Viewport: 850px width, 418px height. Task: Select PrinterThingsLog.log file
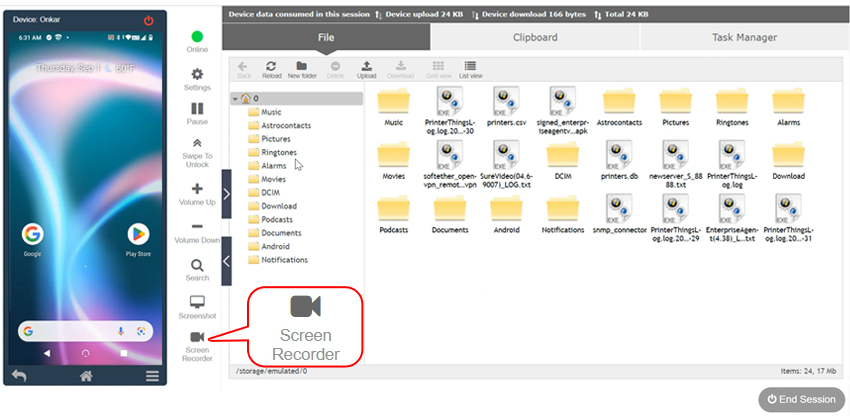[732, 164]
